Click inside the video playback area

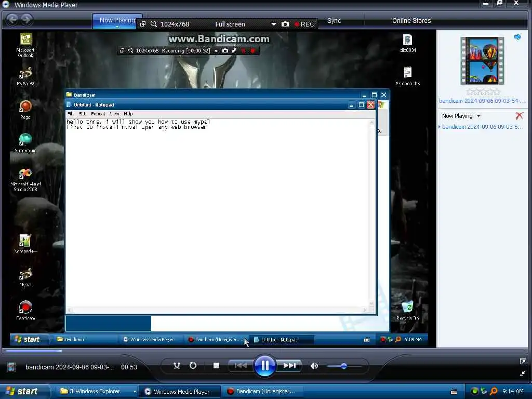pyautogui.click(x=219, y=188)
